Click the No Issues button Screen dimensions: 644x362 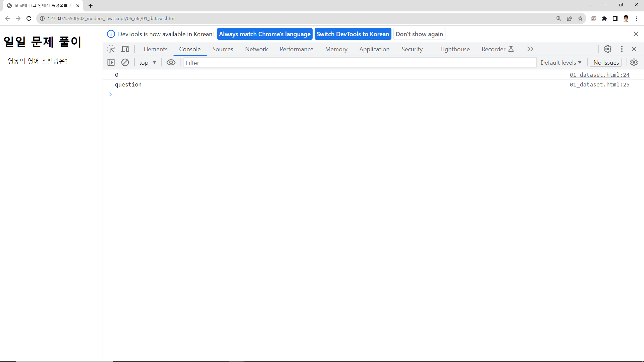point(606,63)
